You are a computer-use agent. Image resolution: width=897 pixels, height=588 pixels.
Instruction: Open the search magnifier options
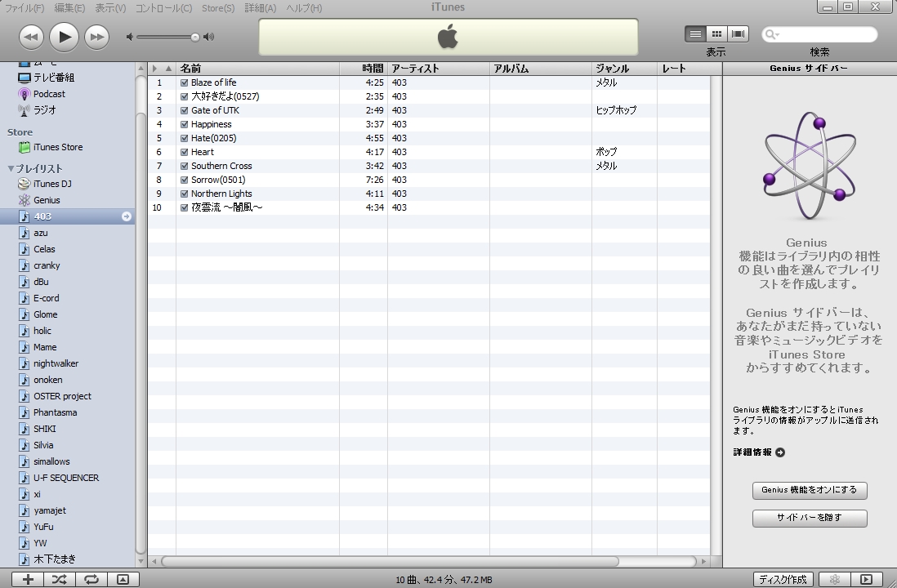pyautogui.click(x=772, y=35)
